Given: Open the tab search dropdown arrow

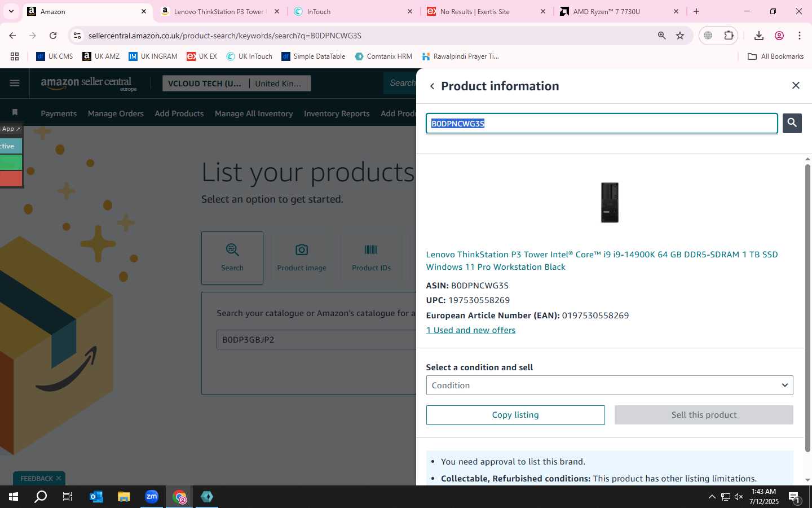Looking at the screenshot, I should click(x=11, y=11).
